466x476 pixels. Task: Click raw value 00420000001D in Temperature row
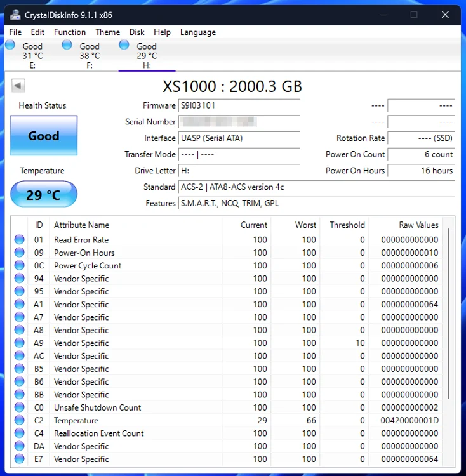click(409, 420)
